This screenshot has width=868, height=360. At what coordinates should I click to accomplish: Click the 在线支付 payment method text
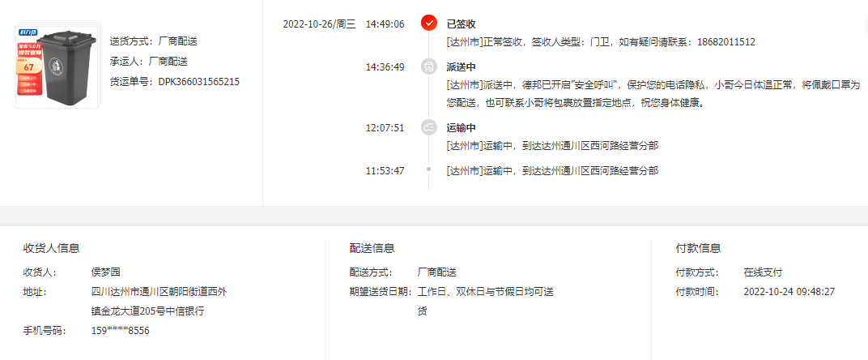(763, 272)
